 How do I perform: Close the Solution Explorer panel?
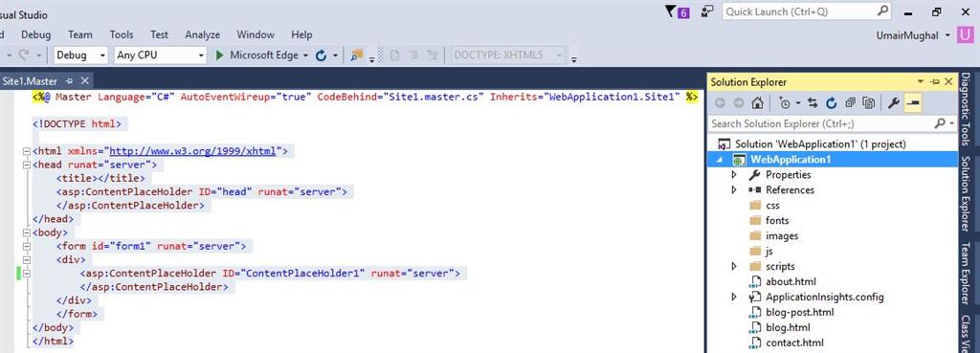[948, 82]
